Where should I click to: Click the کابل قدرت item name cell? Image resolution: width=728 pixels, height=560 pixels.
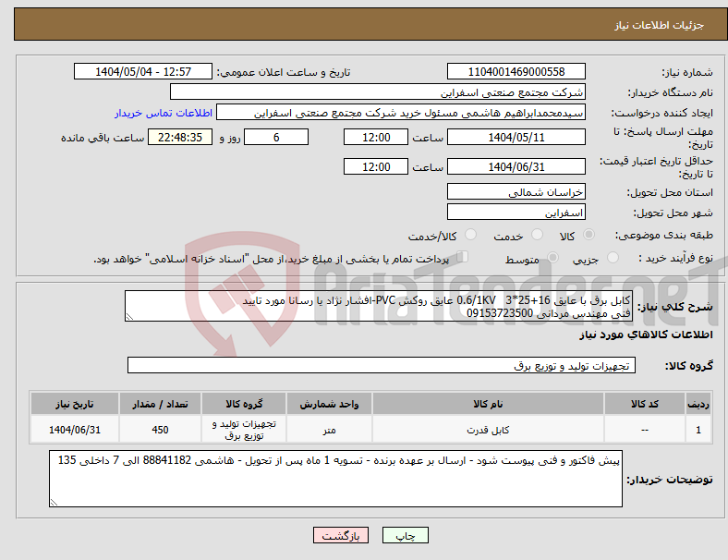(488, 430)
